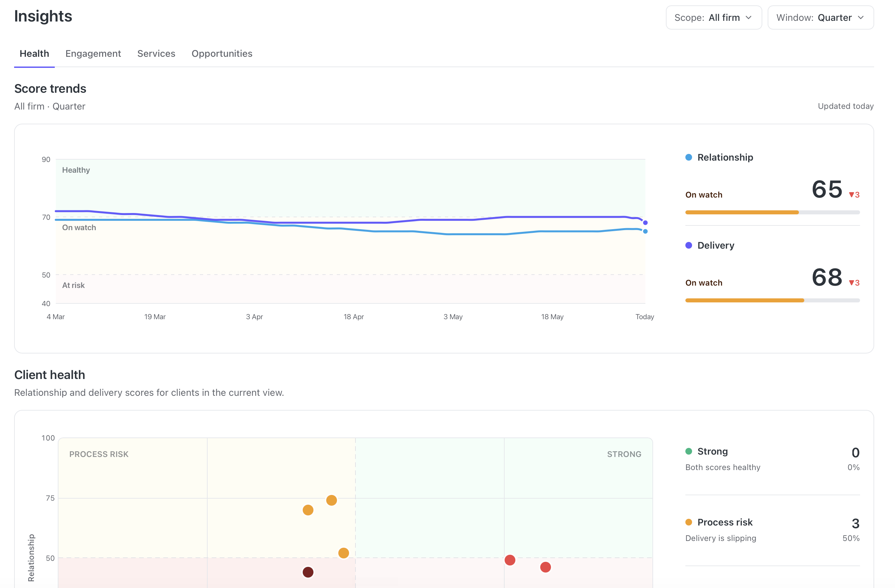
Task: Click the Strong category label
Action: [713, 451]
